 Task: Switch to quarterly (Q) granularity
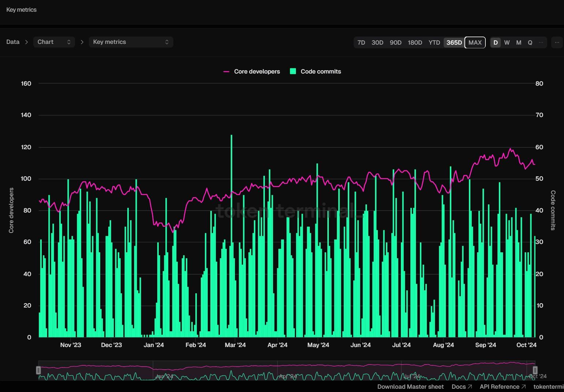[x=530, y=42]
